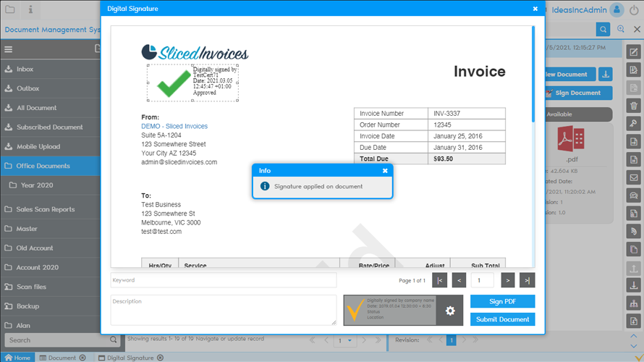Open the Master folder
The width and height of the screenshot is (644, 362).
[x=50, y=229]
